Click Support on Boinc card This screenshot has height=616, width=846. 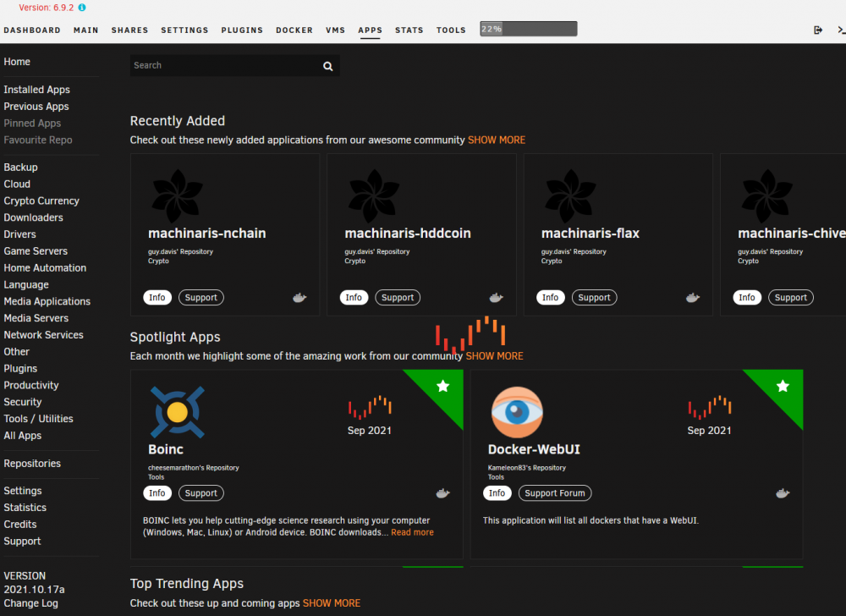tap(201, 493)
